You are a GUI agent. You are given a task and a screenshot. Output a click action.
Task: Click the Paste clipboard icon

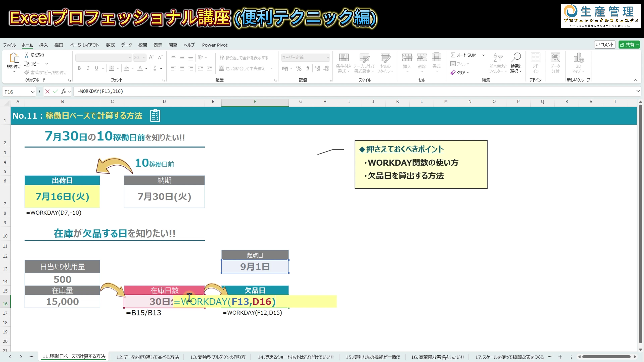click(x=14, y=58)
